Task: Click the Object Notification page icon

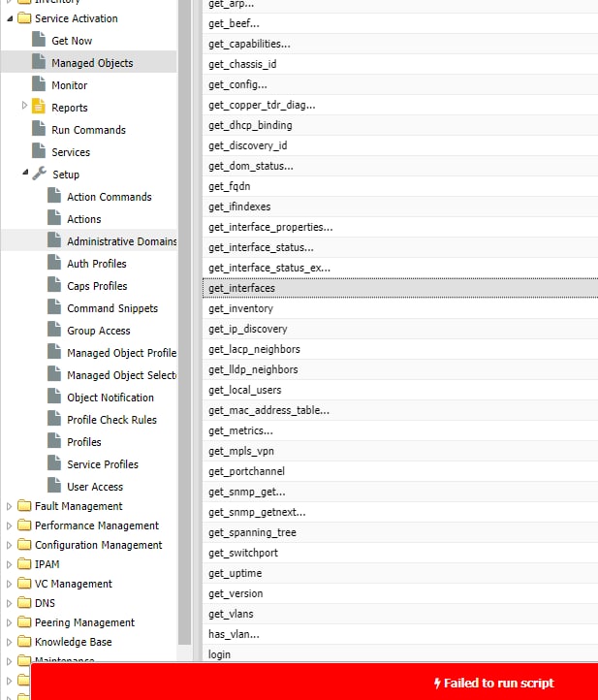Action: pos(54,397)
